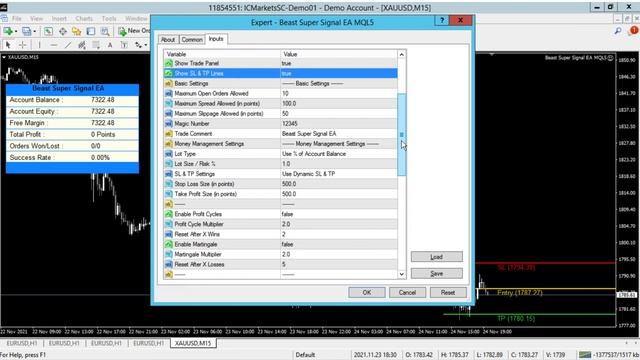Screen dimensions: 640x360
Task: Open the Strategy Tester magnifier icon
Action: [x=105, y=31]
